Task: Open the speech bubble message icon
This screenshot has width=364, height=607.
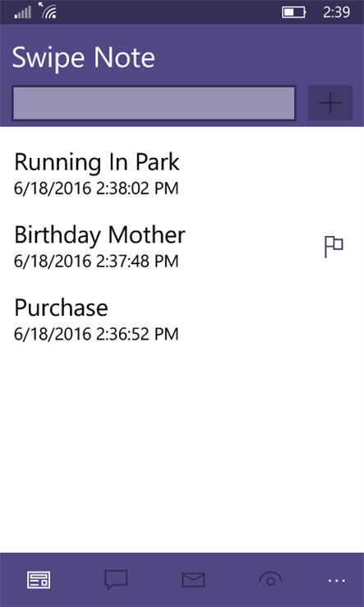Action: tap(116, 580)
